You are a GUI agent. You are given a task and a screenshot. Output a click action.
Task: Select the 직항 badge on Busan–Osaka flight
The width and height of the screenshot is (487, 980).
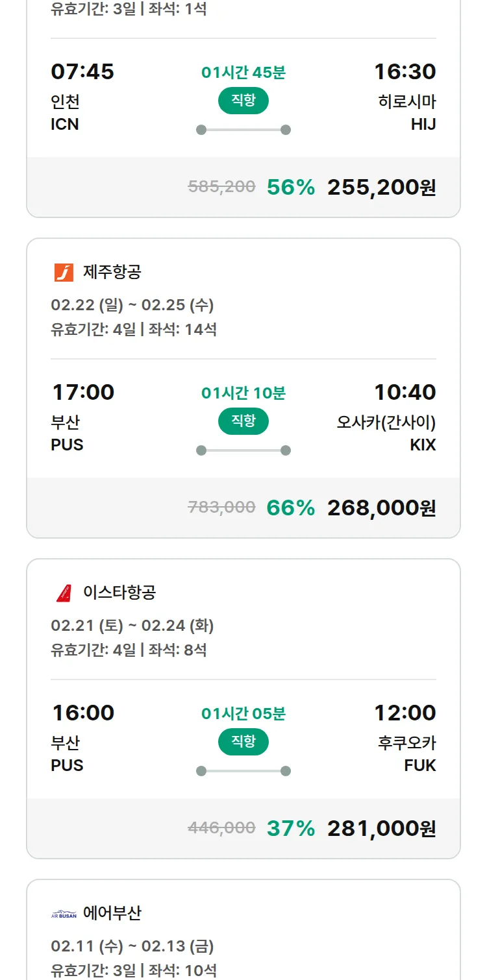click(243, 421)
